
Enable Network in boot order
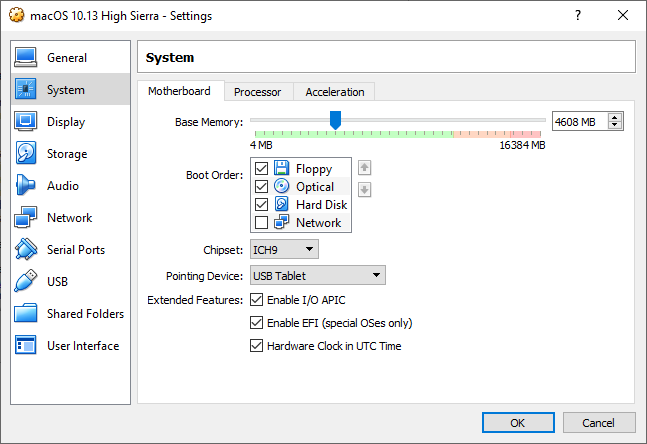(x=262, y=223)
